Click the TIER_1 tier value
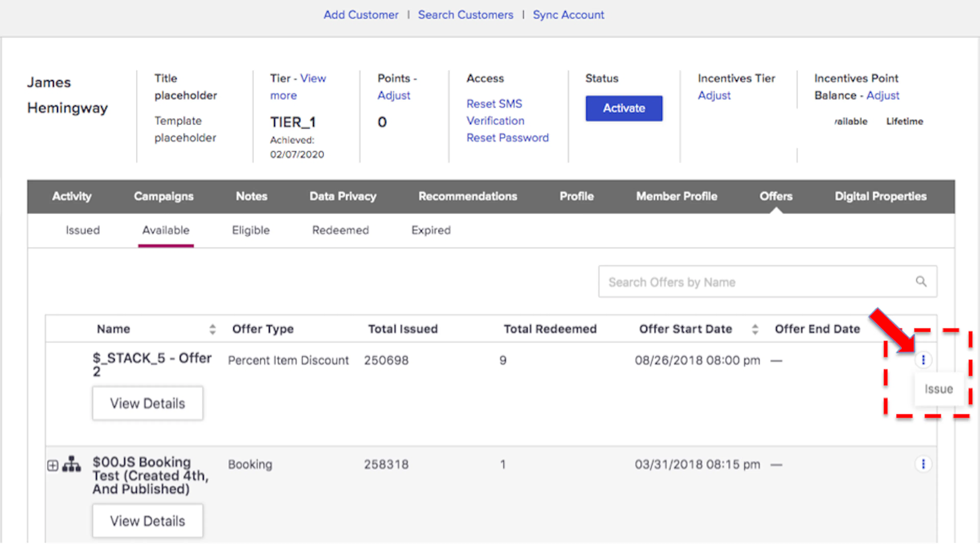Image resolution: width=980 pixels, height=547 pixels. coord(292,122)
